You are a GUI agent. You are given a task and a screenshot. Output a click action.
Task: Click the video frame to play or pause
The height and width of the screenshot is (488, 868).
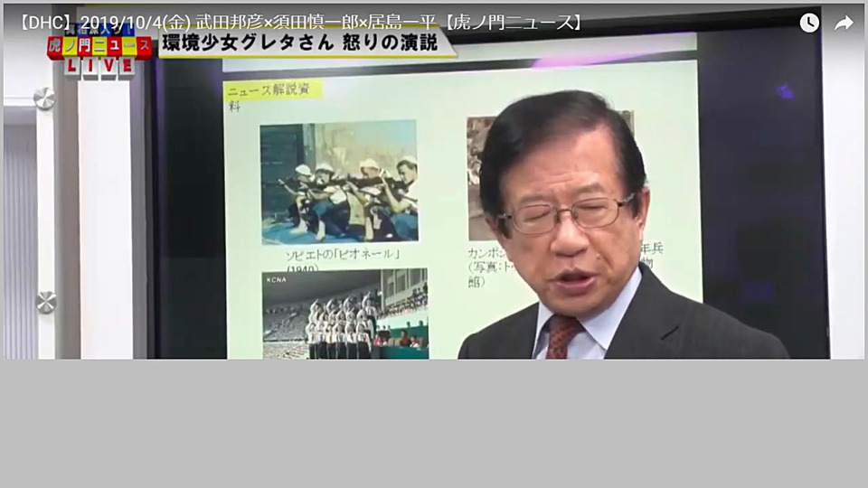pyautogui.click(x=434, y=183)
